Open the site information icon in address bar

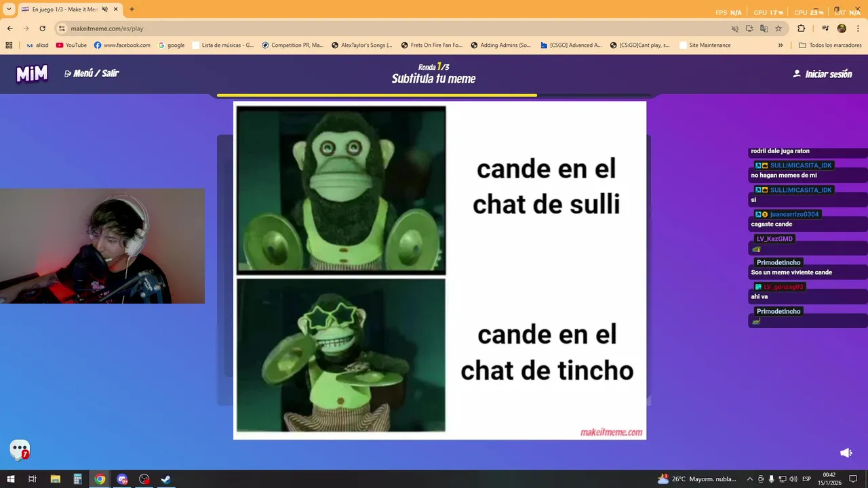[62, 28]
